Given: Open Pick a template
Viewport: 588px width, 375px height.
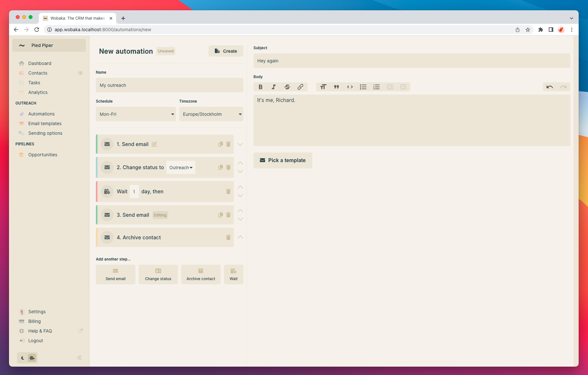Looking at the screenshot, I should coord(283,160).
